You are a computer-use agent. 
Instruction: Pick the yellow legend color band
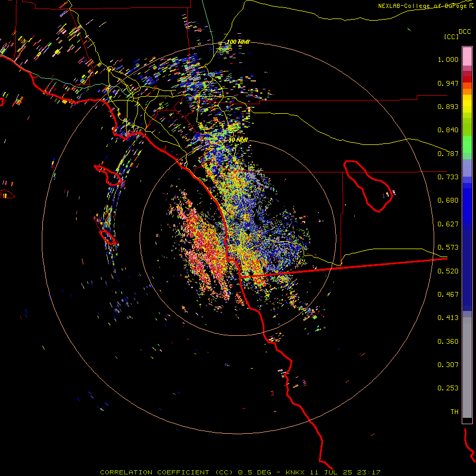tap(467, 104)
